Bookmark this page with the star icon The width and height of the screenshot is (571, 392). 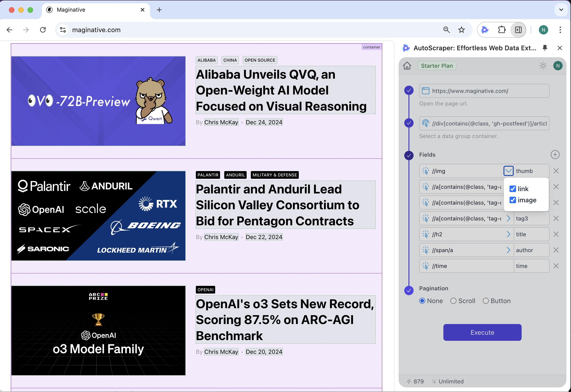pos(461,30)
